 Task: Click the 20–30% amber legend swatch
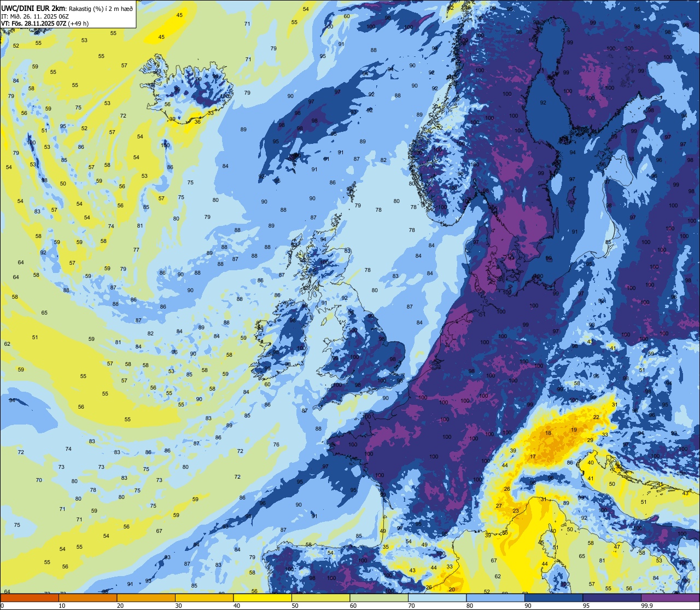146,598
